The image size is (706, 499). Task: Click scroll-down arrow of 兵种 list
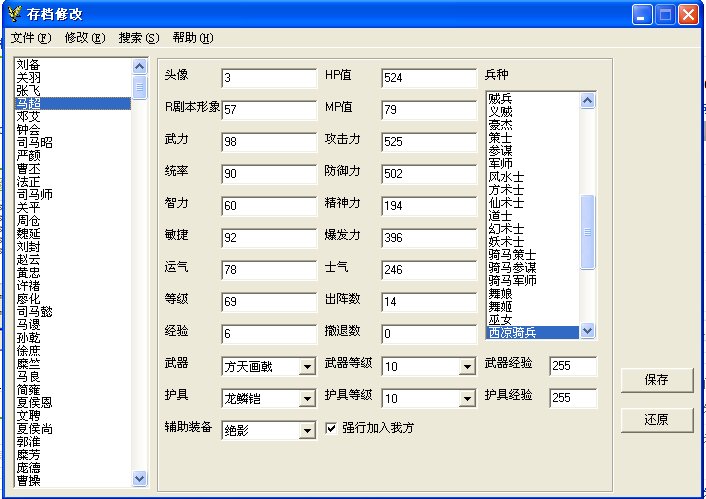coord(587,331)
